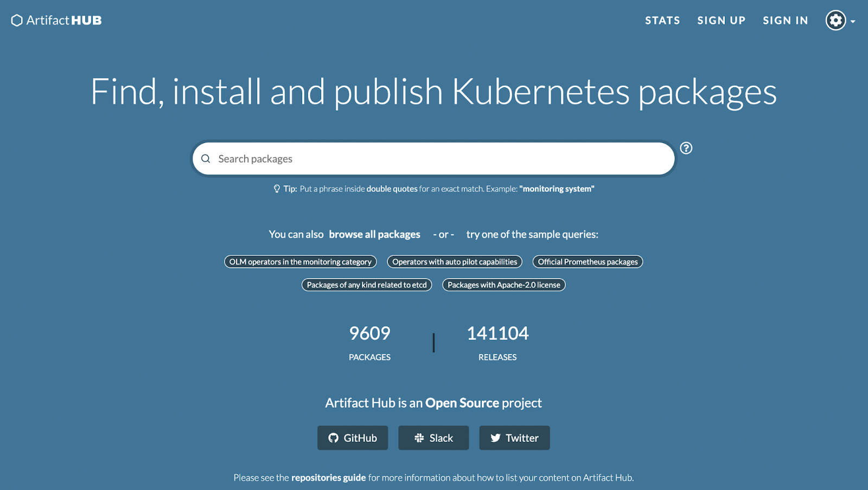Open the repositories guide link
Screen dimensions: 868x490
328,477
